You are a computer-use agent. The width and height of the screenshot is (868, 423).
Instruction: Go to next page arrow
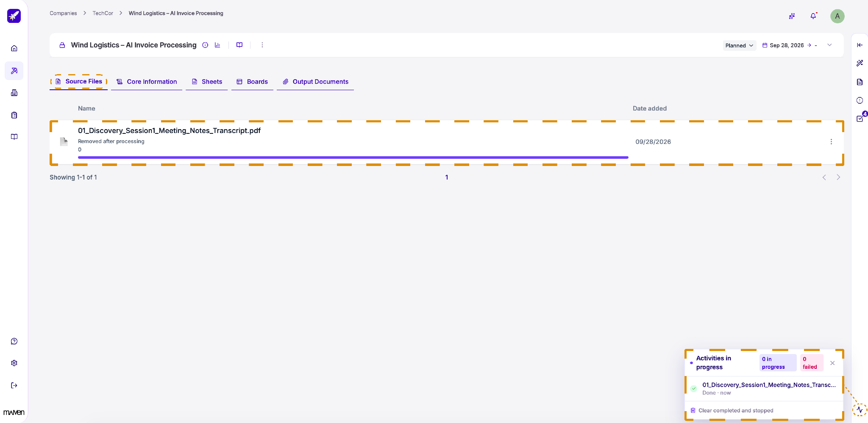[x=838, y=177]
